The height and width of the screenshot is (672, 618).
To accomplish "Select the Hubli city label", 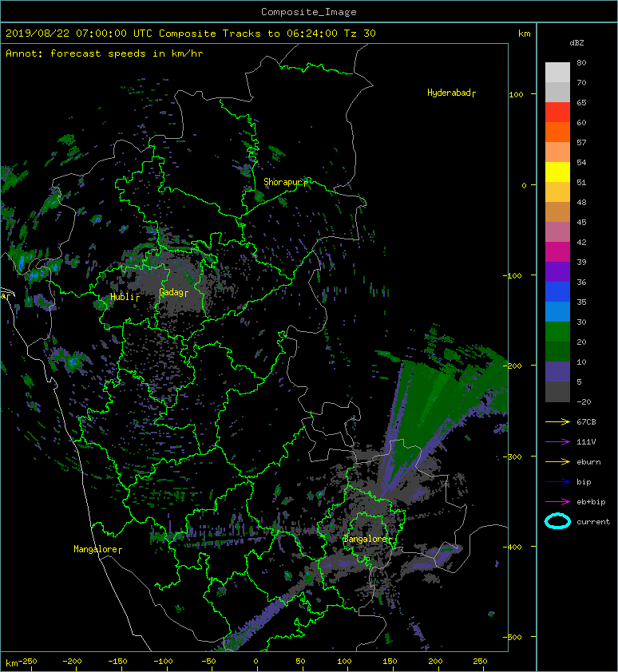I will [x=125, y=297].
